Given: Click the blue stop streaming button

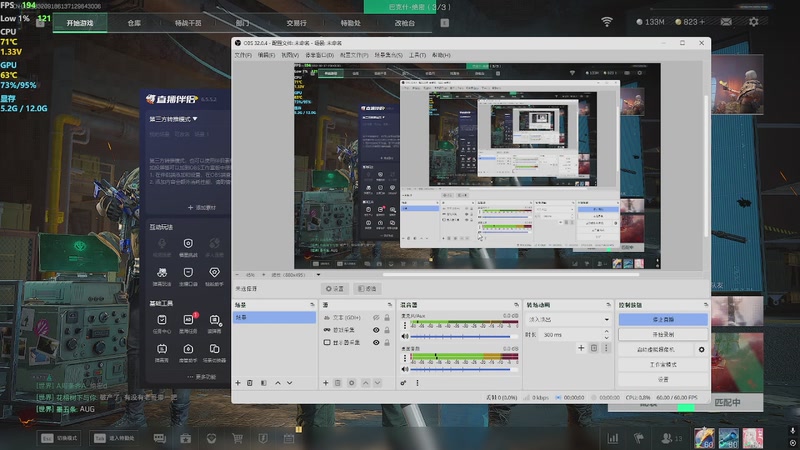Looking at the screenshot, I should pos(663,319).
